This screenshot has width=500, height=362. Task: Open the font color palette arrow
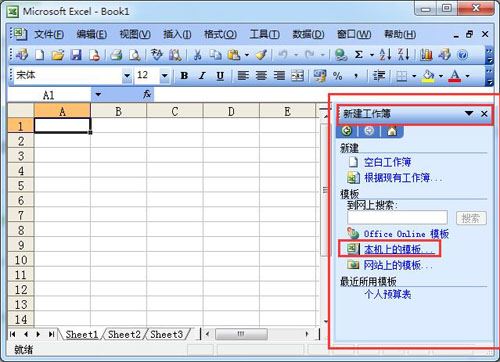click(467, 76)
